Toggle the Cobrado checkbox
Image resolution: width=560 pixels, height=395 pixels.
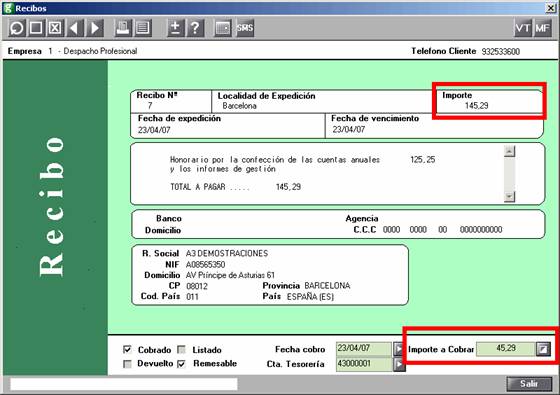coord(127,349)
